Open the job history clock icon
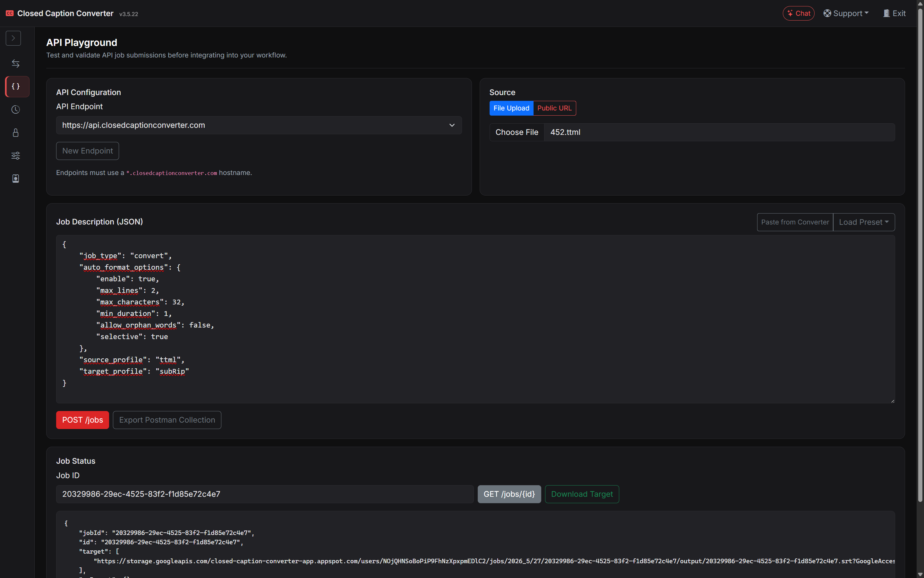Screen dimensions: 924x578 [x=16, y=110]
